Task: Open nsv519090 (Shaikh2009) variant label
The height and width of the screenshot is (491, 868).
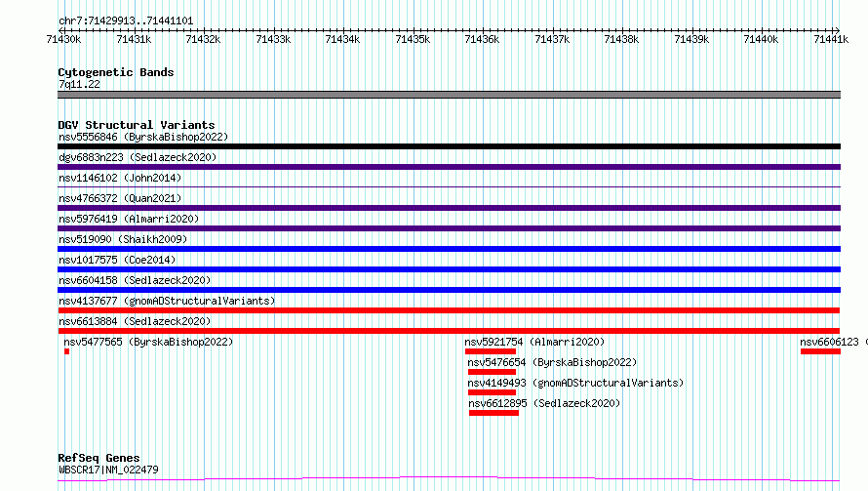Action: (123, 239)
